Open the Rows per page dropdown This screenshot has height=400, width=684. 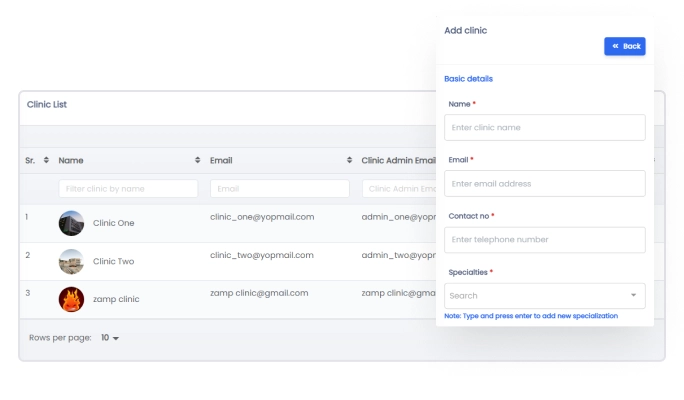[x=110, y=338]
